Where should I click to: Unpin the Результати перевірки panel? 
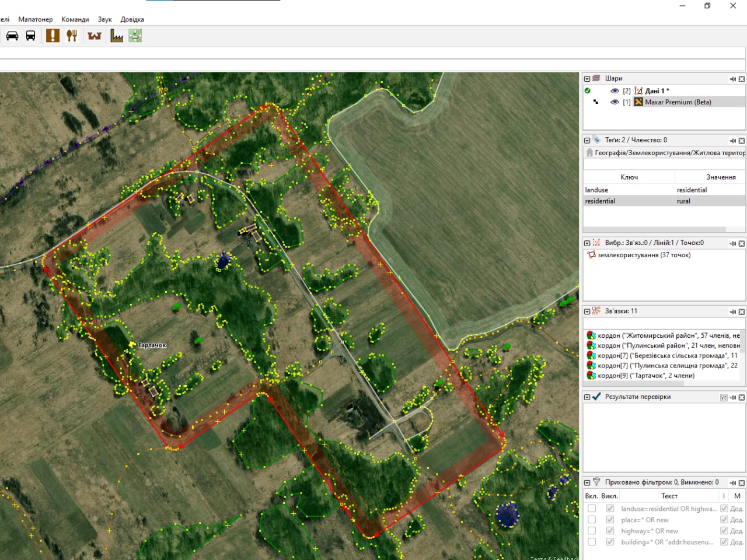732,397
